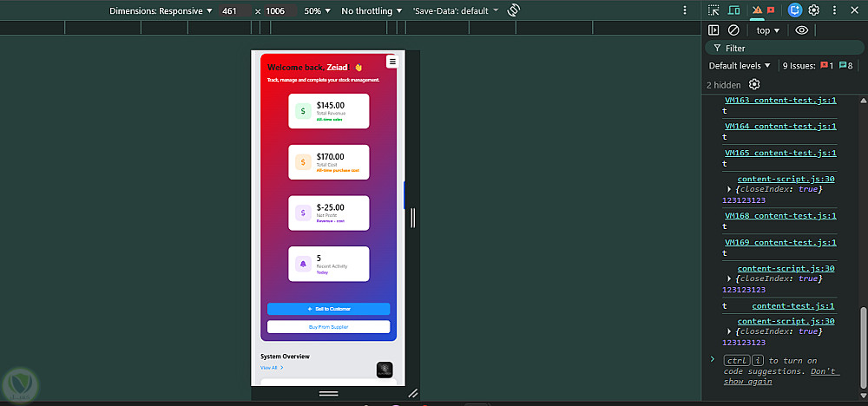The width and height of the screenshot is (868, 406).
Task: Click the console scrollbar down arrow
Action: click(863, 396)
